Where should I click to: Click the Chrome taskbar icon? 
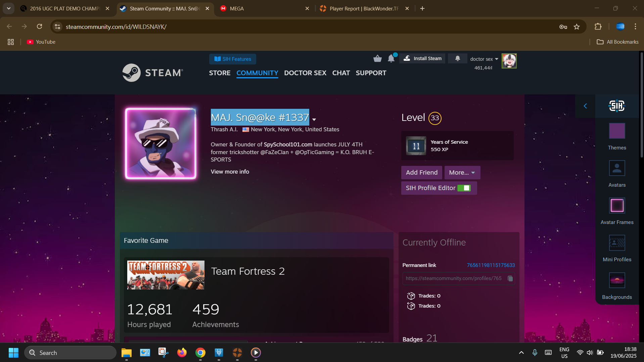point(200,353)
